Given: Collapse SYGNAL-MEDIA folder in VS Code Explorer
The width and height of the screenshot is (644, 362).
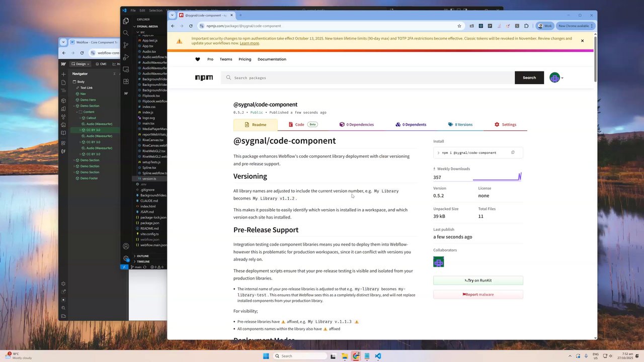Looking at the screenshot, I should point(146,26).
